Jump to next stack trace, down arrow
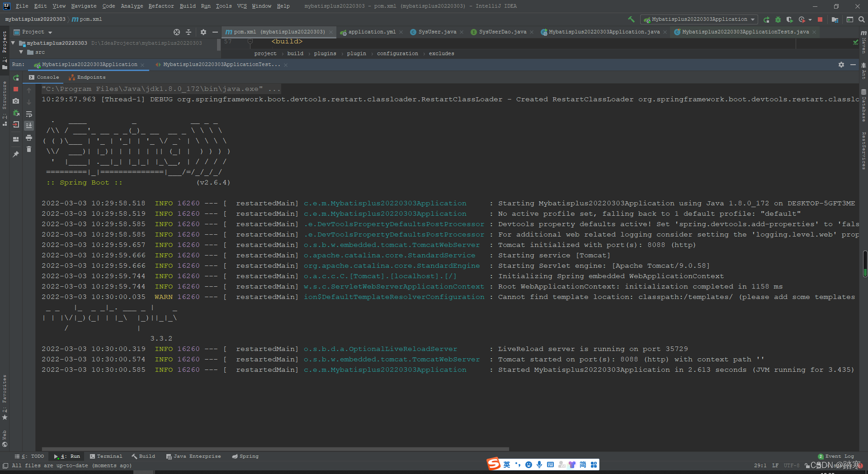Image resolution: width=868 pixels, height=474 pixels. point(29,102)
